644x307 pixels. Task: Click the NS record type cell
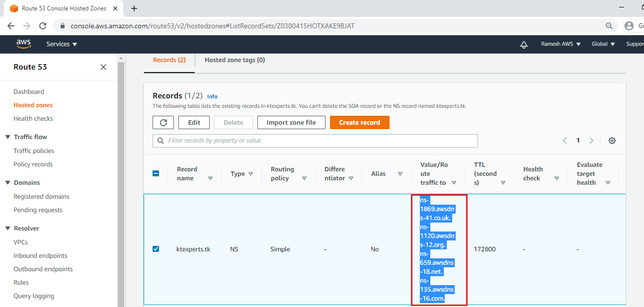click(234, 249)
